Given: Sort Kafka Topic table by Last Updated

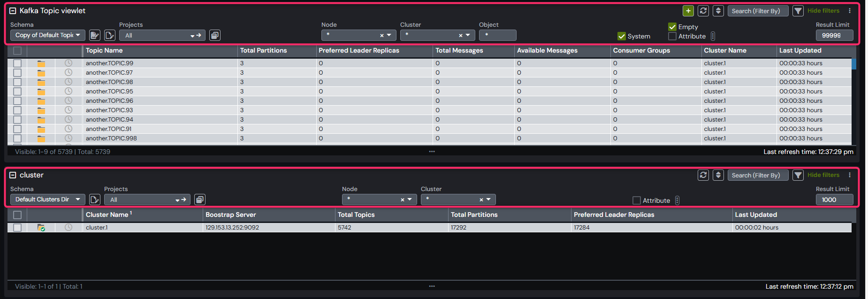Looking at the screenshot, I should click(x=800, y=51).
